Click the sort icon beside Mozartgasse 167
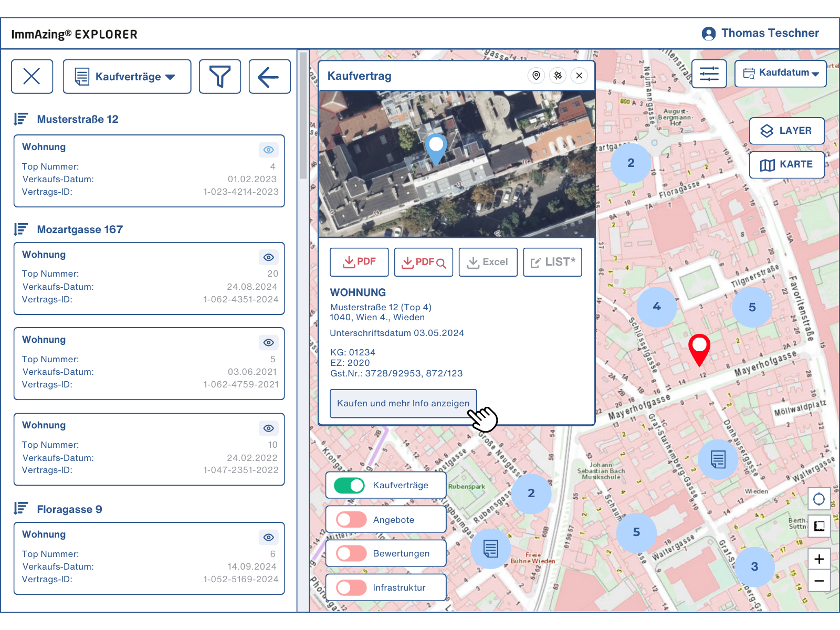 20,229
